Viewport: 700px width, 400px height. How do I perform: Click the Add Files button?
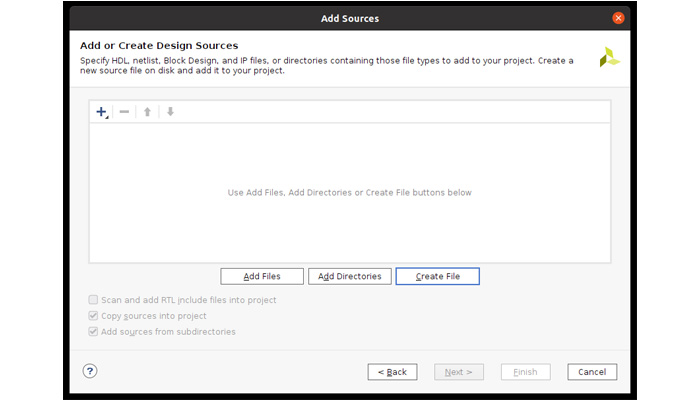pos(262,276)
